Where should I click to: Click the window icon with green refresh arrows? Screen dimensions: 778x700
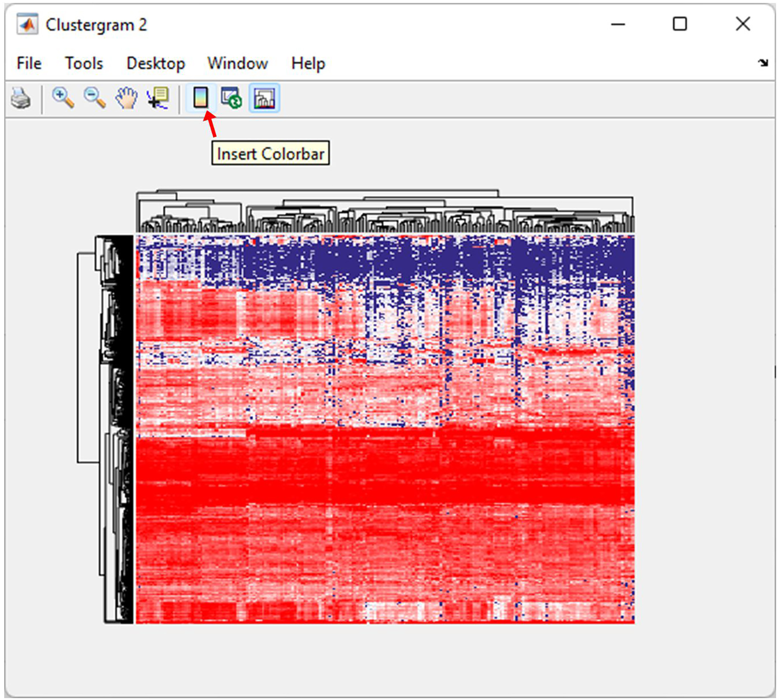pyautogui.click(x=231, y=98)
